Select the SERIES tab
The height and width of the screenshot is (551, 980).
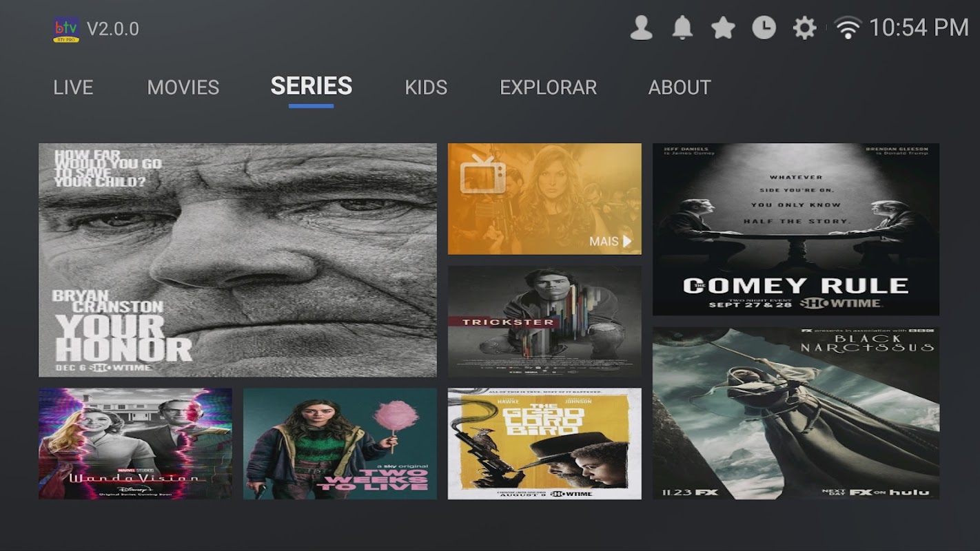point(312,86)
